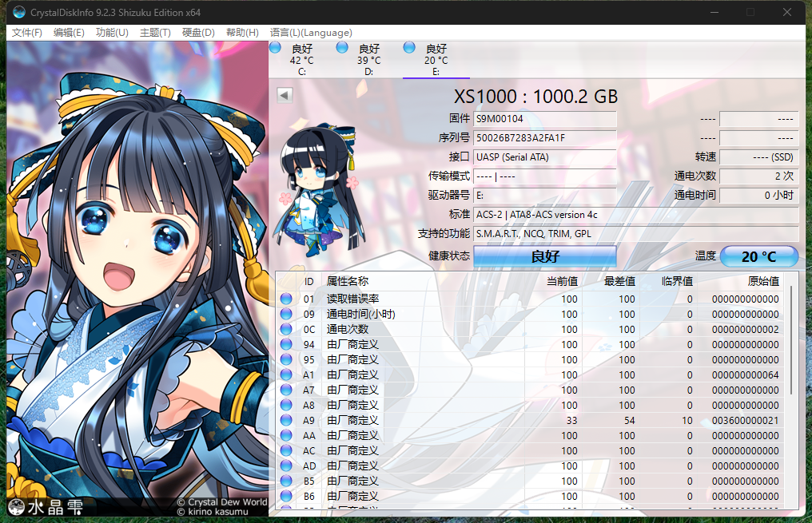Click the large Shizuku character artwork

(x=137, y=279)
